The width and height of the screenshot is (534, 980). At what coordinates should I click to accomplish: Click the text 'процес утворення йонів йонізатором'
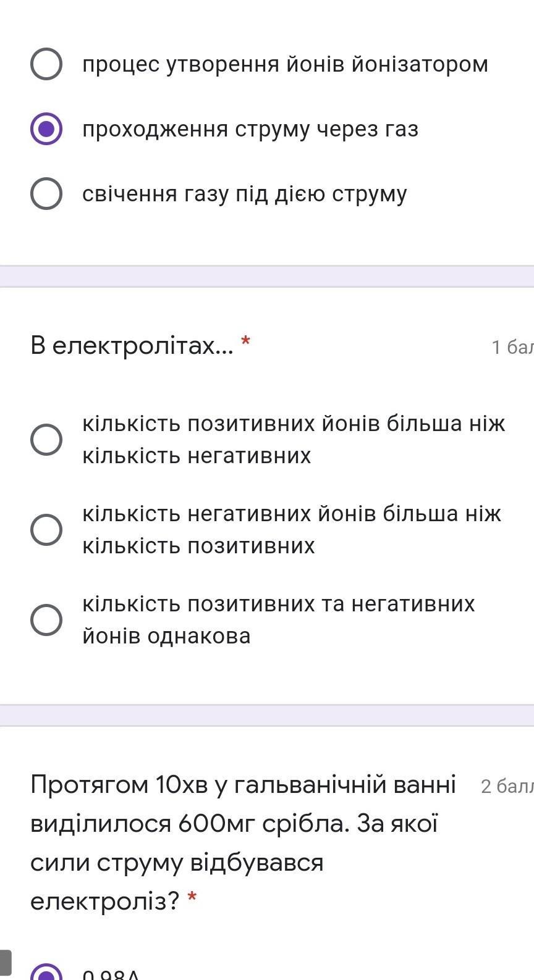[285, 64]
